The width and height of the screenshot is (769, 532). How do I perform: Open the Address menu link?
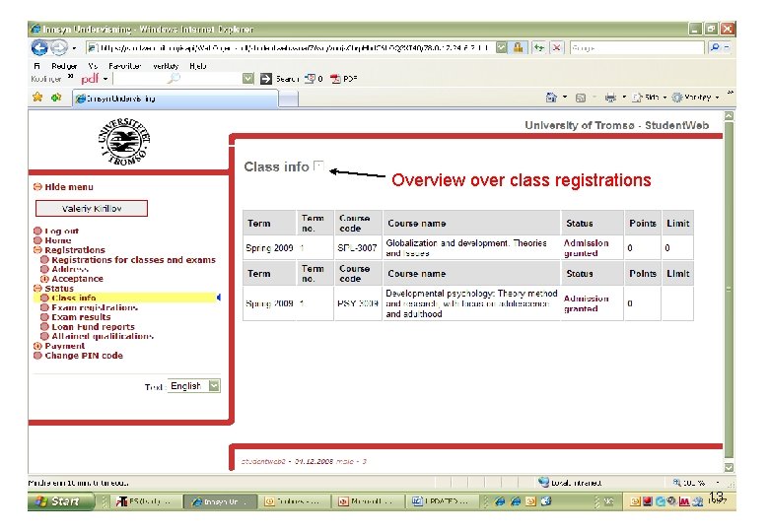pos(70,269)
